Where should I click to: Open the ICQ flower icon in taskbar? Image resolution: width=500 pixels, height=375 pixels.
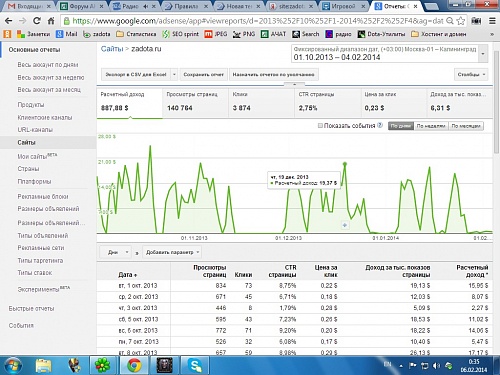coord(102,365)
